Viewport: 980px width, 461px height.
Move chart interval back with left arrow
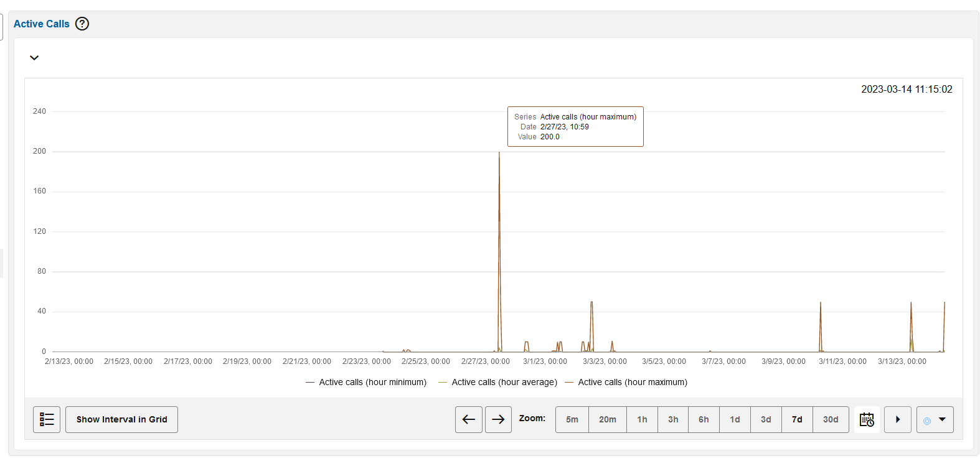pos(469,419)
